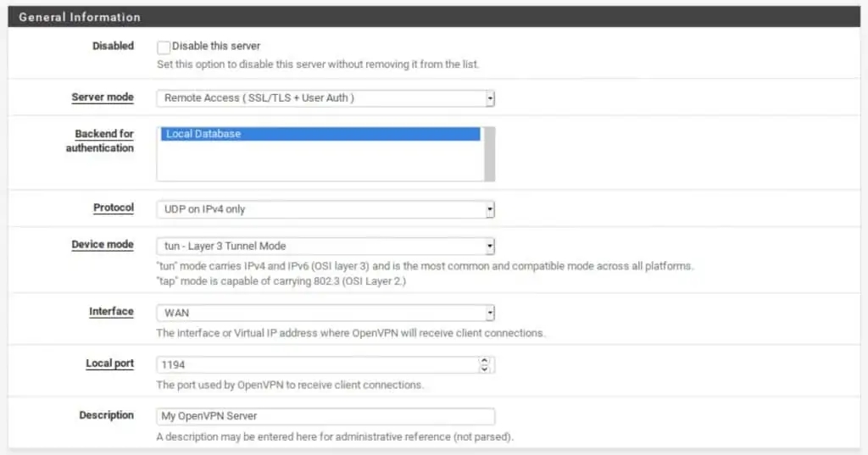
Task: Click the General Information panel header
Action: 80,17
